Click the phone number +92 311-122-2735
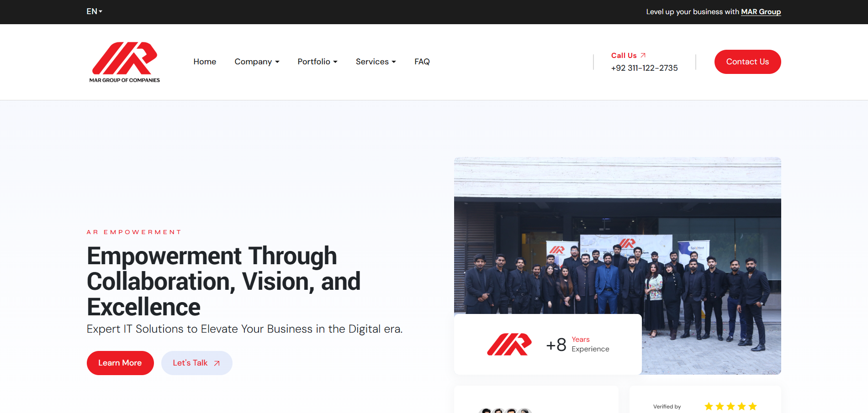868x413 pixels. pyautogui.click(x=644, y=68)
